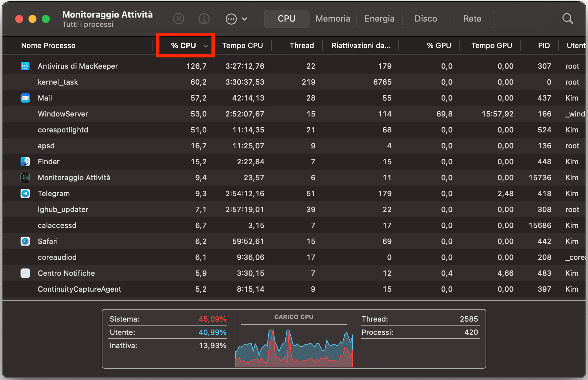Sort by Tempo GPU column header
The image size is (588, 380).
(492, 45)
